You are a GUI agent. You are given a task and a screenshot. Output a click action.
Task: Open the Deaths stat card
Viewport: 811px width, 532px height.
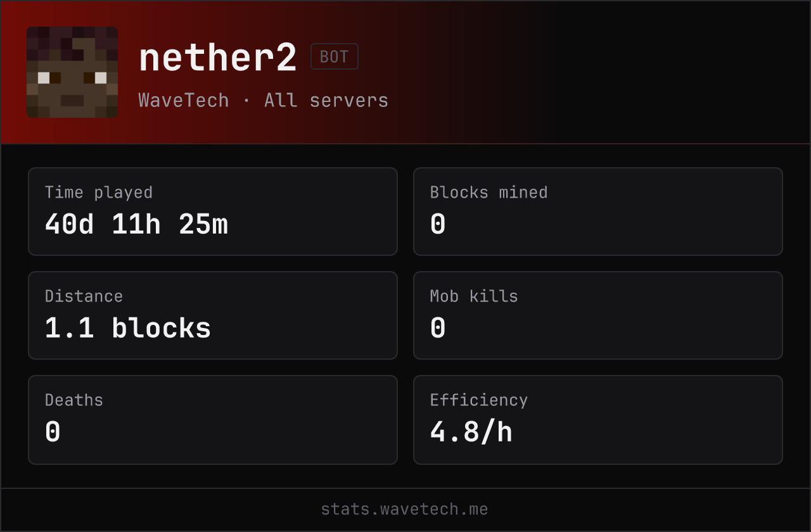213,420
